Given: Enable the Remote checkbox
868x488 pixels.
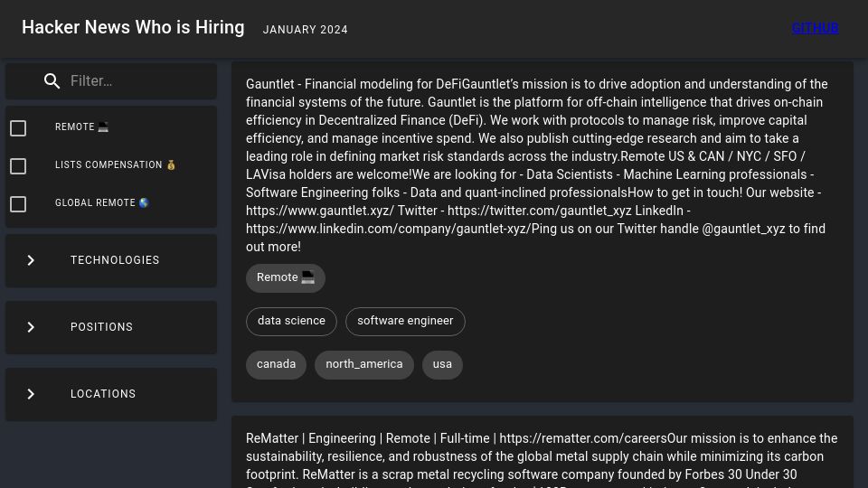Looking at the screenshot, I should click(x=18, y=128).
